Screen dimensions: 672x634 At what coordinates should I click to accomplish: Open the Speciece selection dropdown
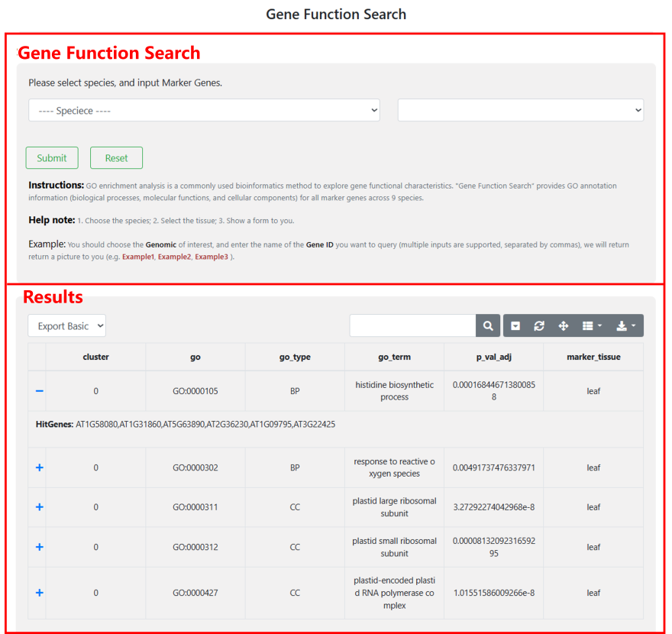click(x=204, y=111)
